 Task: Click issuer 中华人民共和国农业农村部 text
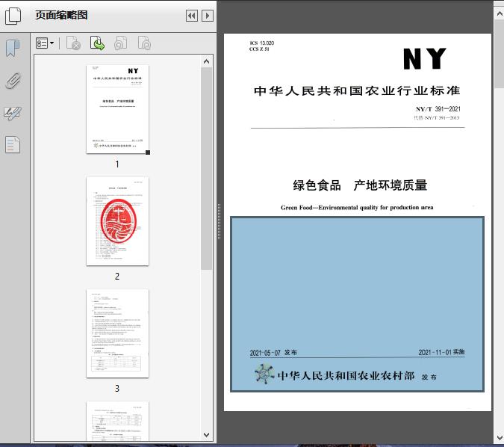(346, 375)
